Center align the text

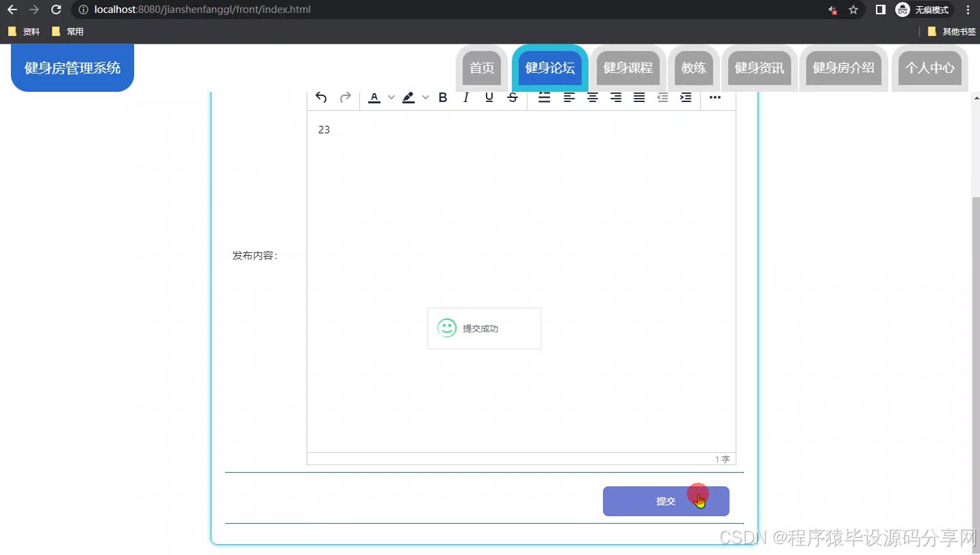pos(593,97)
